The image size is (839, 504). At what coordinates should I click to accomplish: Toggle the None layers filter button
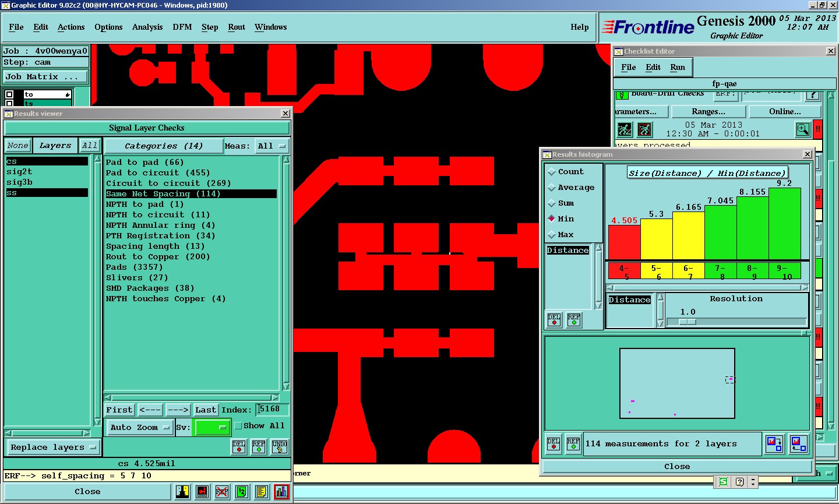click(x=17, y=146)
